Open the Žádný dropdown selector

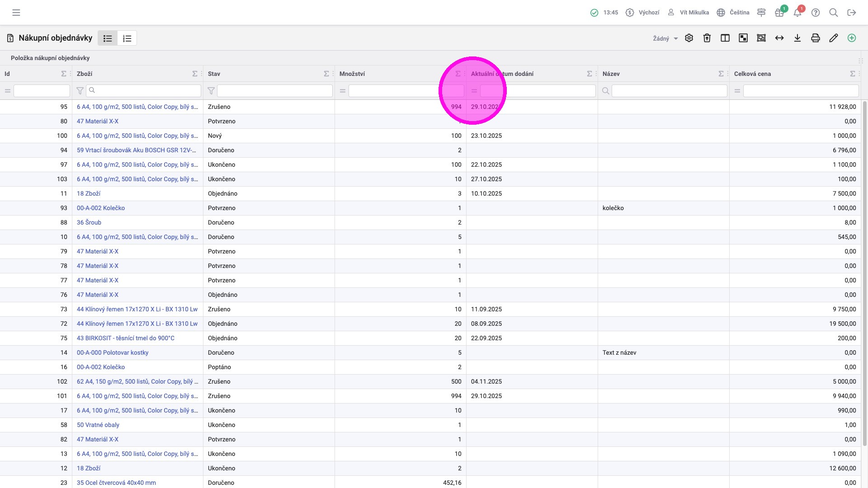click(665, 38)
